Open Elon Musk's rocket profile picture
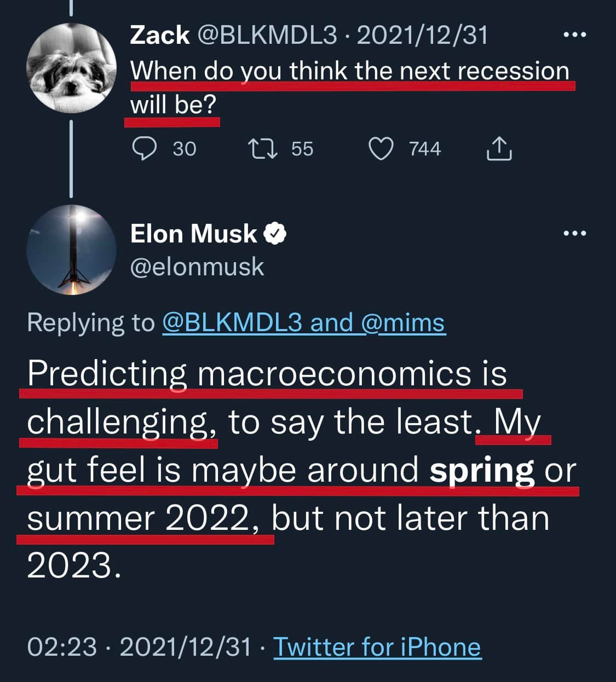Image resolution: width=616 pixels, height=682 pixels. tap(71, 250)
